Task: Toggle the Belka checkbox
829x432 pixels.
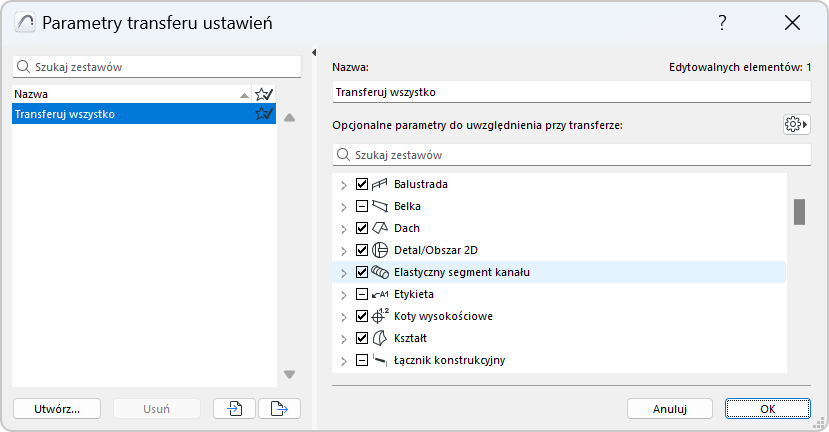Action: point(362,206)
